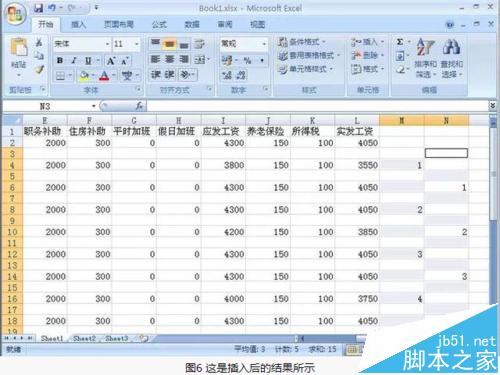Open Help question mark icon

pos(450,25)
